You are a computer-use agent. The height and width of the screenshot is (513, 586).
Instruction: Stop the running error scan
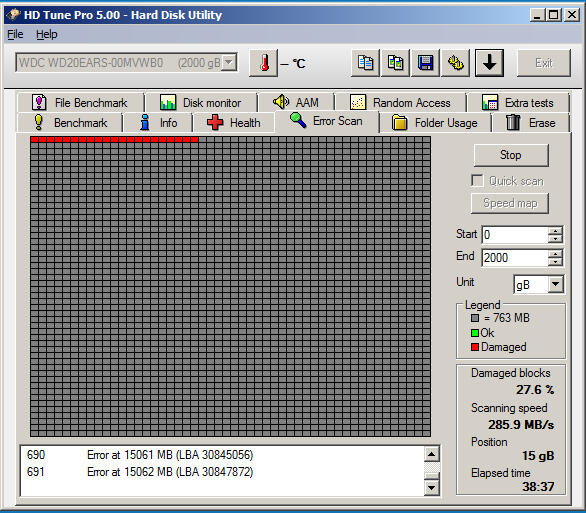[x=511, y=155]
